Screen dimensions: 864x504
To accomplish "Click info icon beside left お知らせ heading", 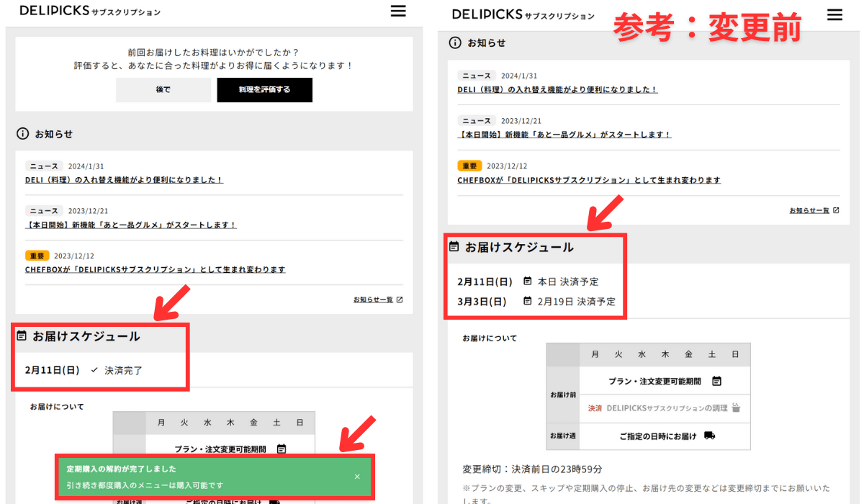I will point(23,134).
